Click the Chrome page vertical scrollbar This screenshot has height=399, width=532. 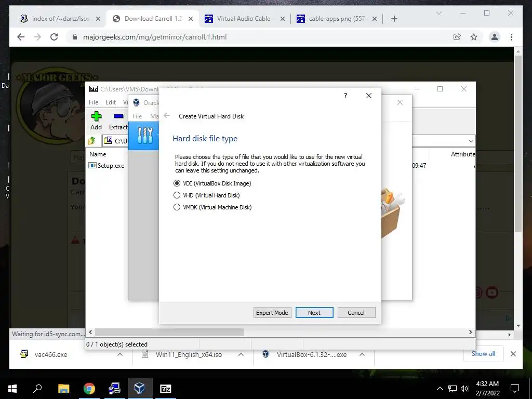pos(518,142)
